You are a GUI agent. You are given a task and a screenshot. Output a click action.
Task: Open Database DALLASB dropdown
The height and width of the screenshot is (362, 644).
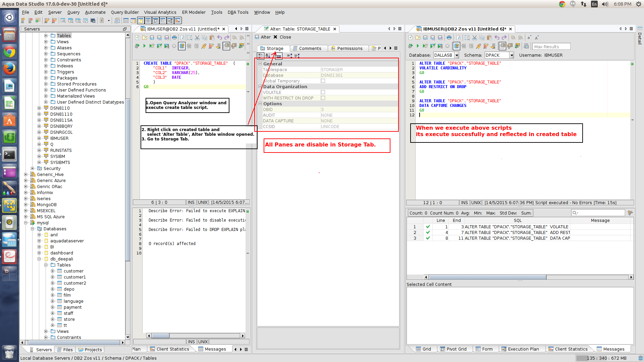click(x=457, y=55)
